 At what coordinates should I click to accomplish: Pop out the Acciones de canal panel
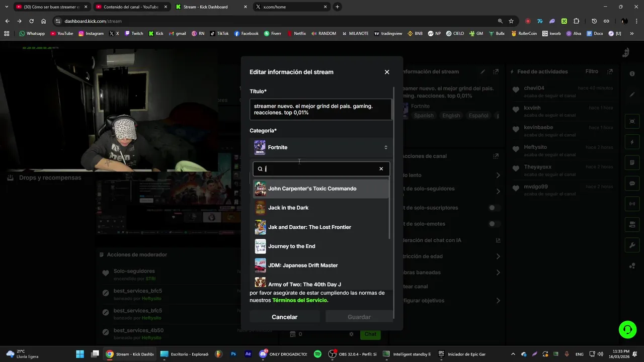(x=496, y=156)
